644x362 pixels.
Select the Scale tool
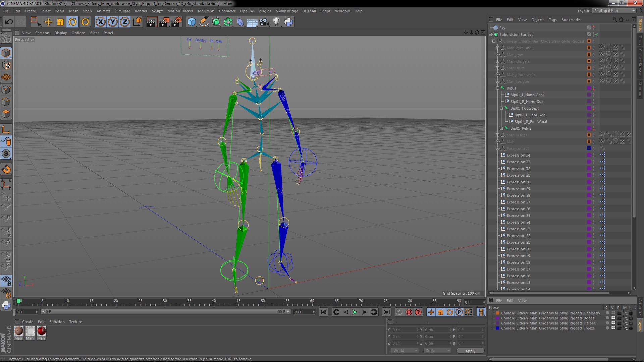60,22
